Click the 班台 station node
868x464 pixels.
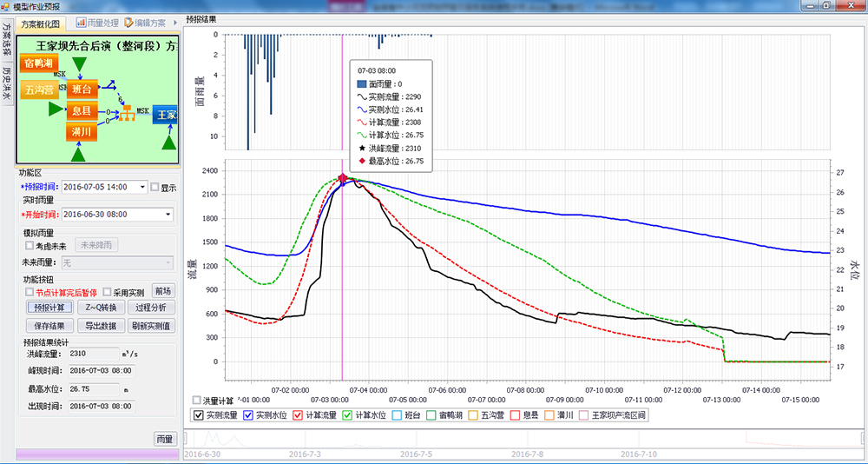pos(82,89)
